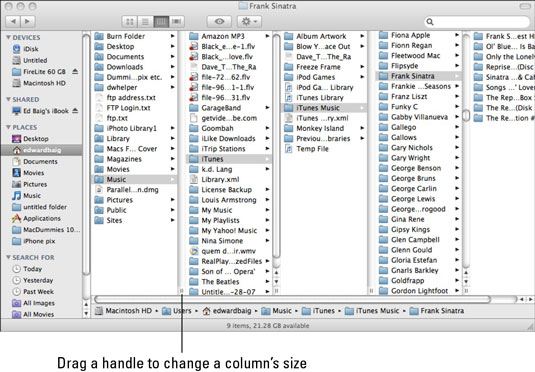This screenshot has width=535, height=372.
Task: Switch to Cover Flow view
Action: [x=176, y=22]
